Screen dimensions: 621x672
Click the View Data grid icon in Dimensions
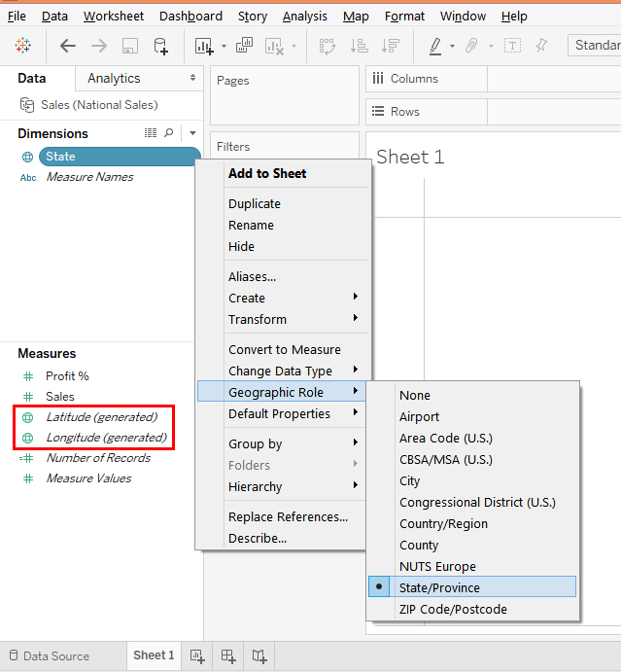pyautogui.click(x=151, y=133)
